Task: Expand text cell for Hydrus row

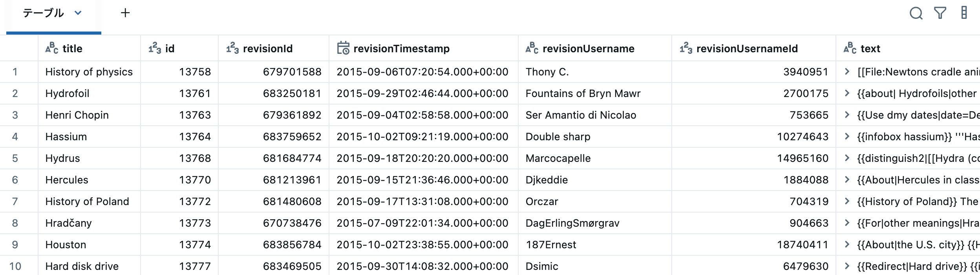Action: [x=847, y=158]
